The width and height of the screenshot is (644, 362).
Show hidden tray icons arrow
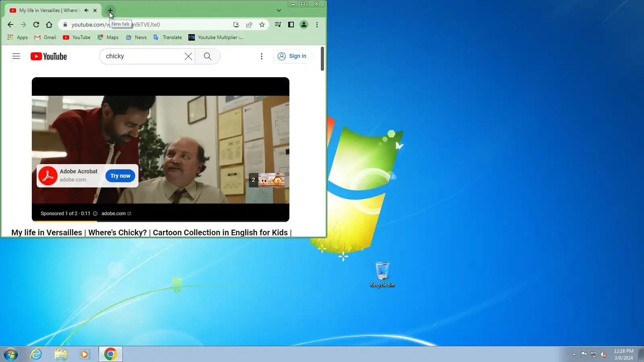574,354
